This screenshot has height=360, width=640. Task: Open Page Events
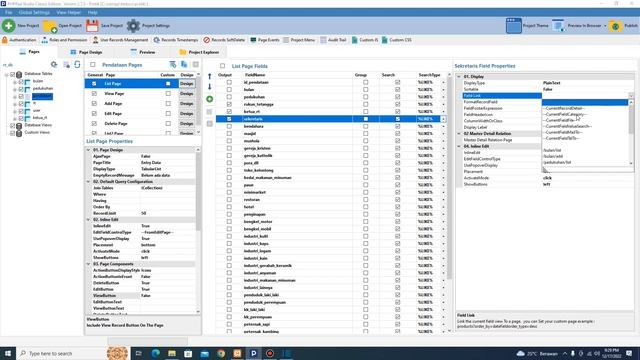tap(264, 40)
